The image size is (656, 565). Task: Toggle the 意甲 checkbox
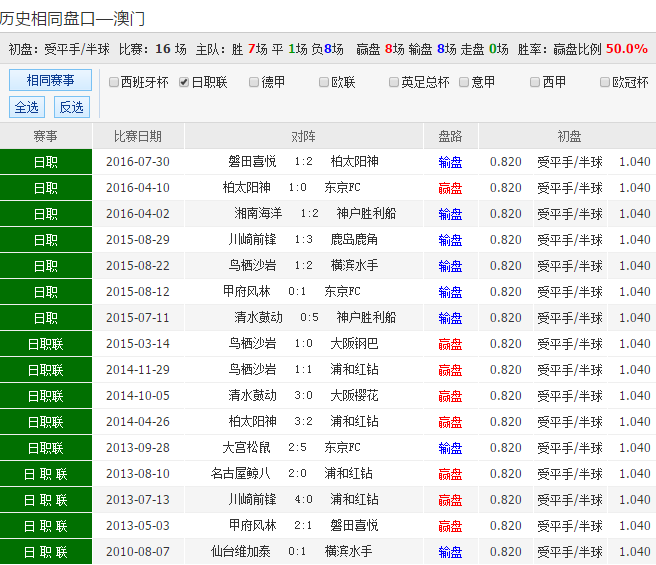(464, 82)
